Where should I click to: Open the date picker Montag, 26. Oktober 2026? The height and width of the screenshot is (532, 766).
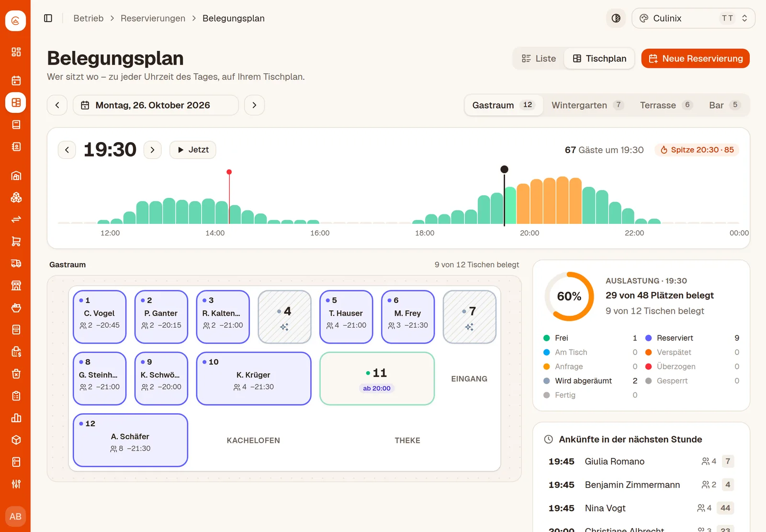click(x=156, y=105)
